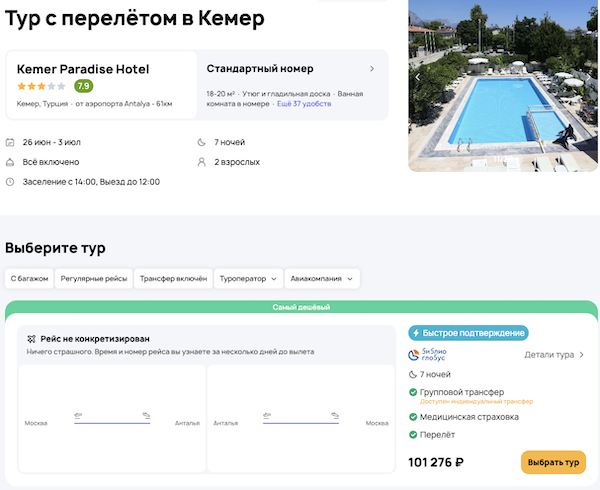Click the clock icon beside Заселение с 14:00
This screenshot has width=600, height=490.
[x=11, y=182]
